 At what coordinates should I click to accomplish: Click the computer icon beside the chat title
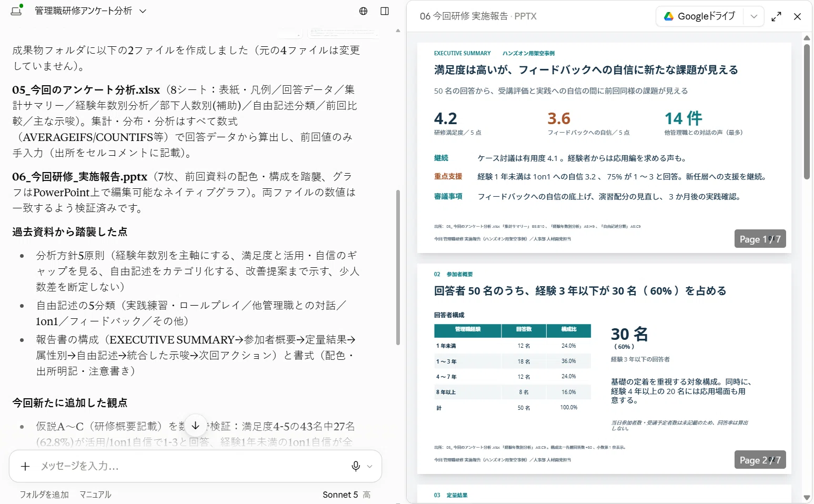point(17,11)
